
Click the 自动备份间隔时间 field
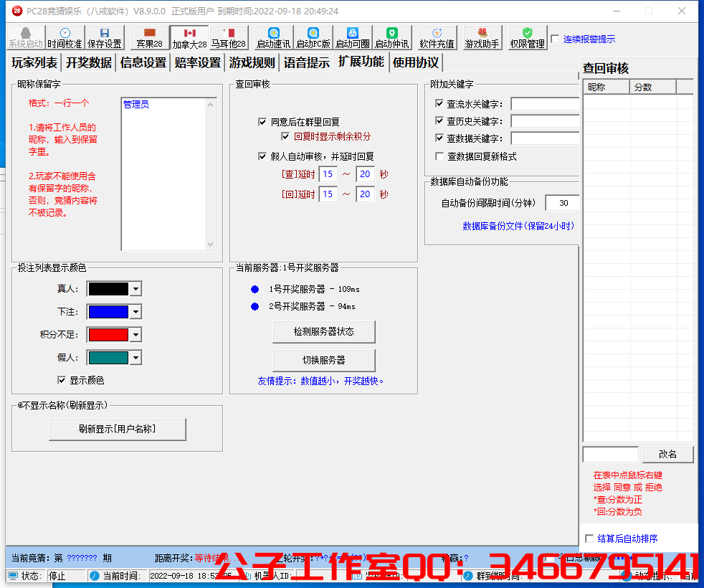click(563, 203)
